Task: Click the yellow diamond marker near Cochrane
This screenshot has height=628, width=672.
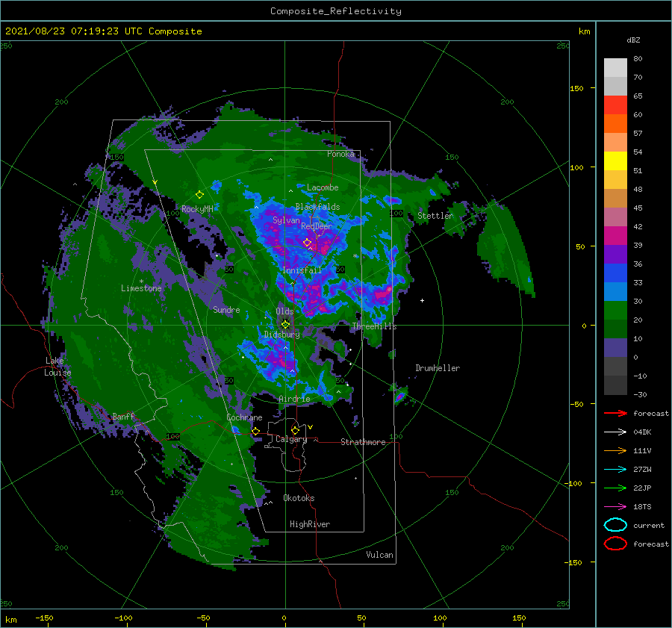Action: (x=255, y=431)
